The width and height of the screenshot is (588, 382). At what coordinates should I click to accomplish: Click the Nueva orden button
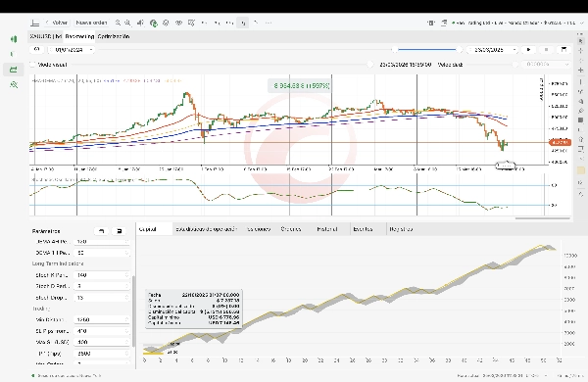(91, 23)
